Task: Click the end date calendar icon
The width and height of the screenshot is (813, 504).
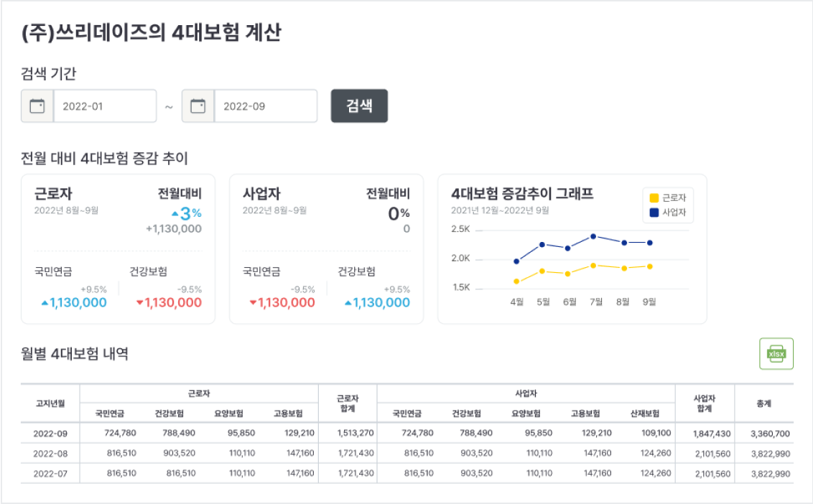Action: [x=198, y=106]
